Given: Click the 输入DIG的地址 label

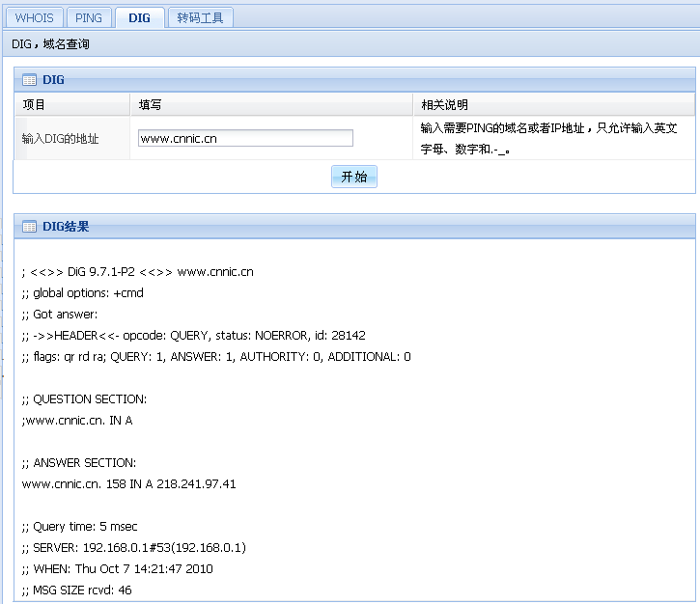Looking at the screenshot, I should [60, 139].
